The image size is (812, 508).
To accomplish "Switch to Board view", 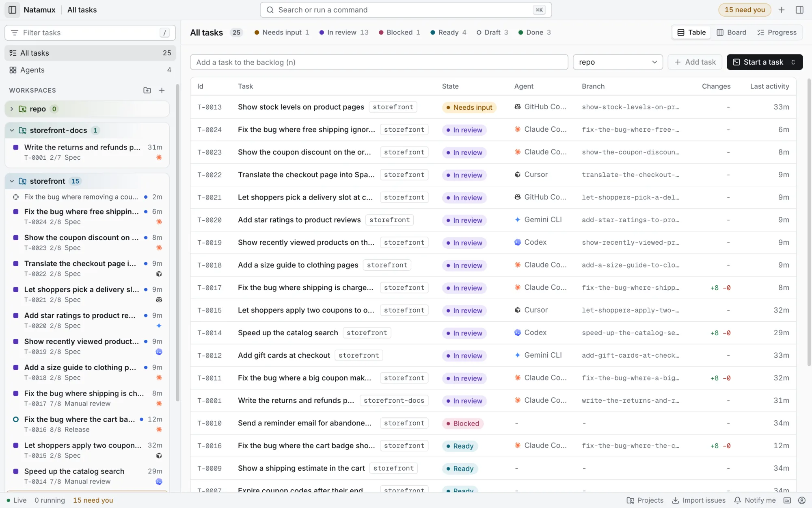I will (731, 33).
